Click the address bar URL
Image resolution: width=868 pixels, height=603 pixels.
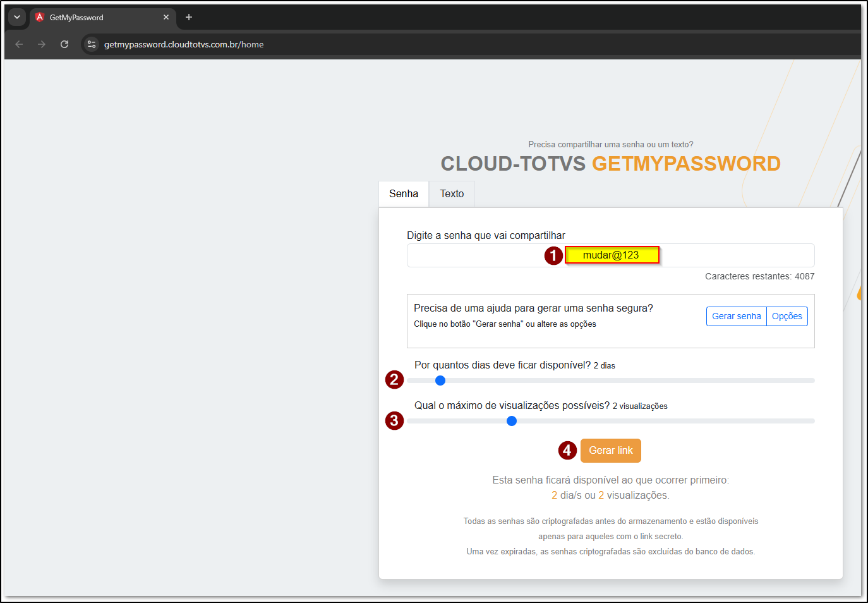[184, 44]
